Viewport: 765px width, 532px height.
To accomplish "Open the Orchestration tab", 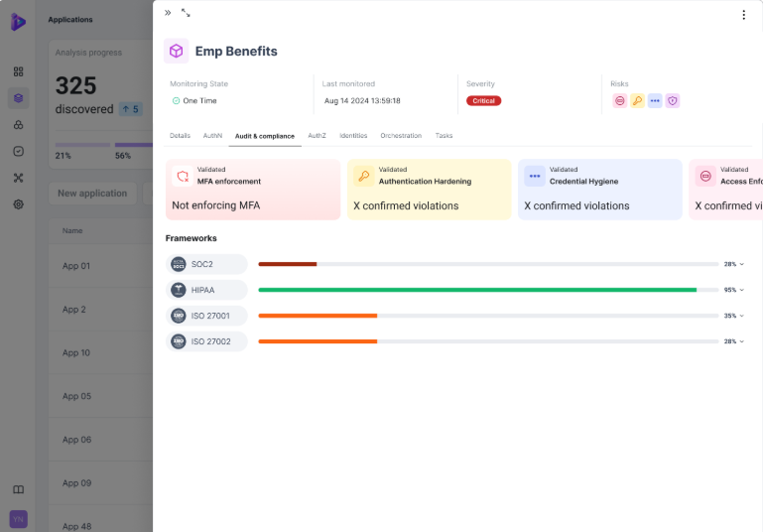I will tap(401, 135).
